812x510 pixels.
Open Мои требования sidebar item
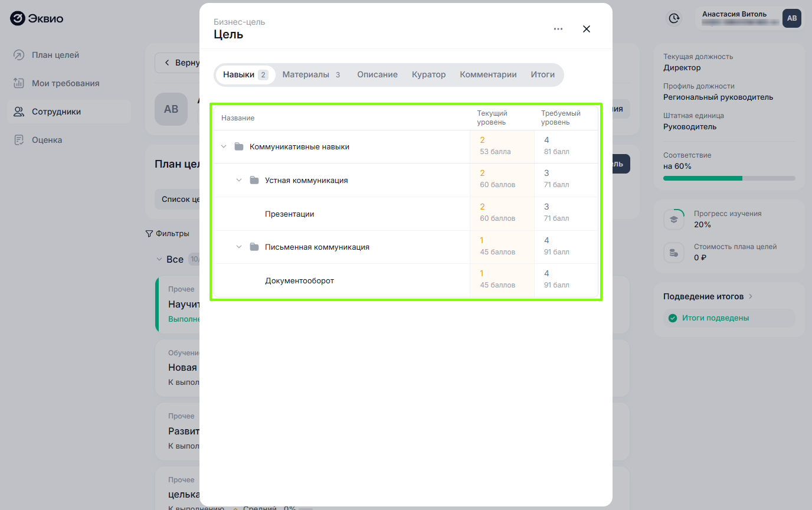click(x=69, y=83)
